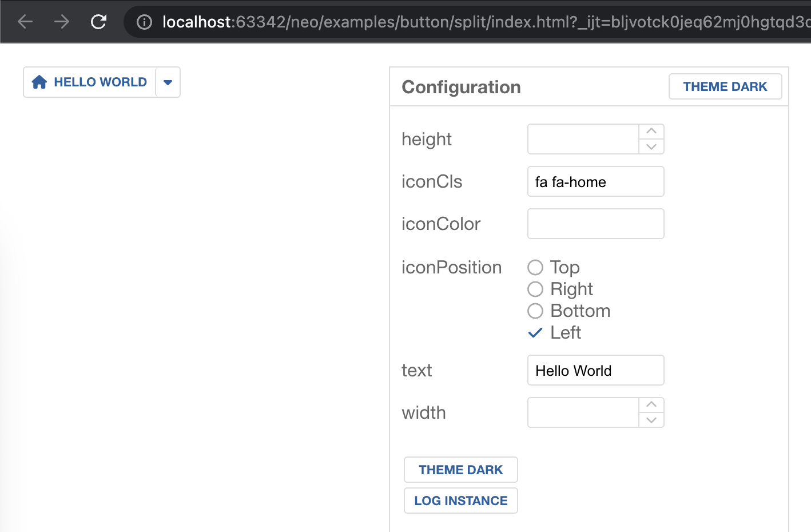811x532 pixels.
Task: Reload the page with the refresh icon
Action: [98, 22]
